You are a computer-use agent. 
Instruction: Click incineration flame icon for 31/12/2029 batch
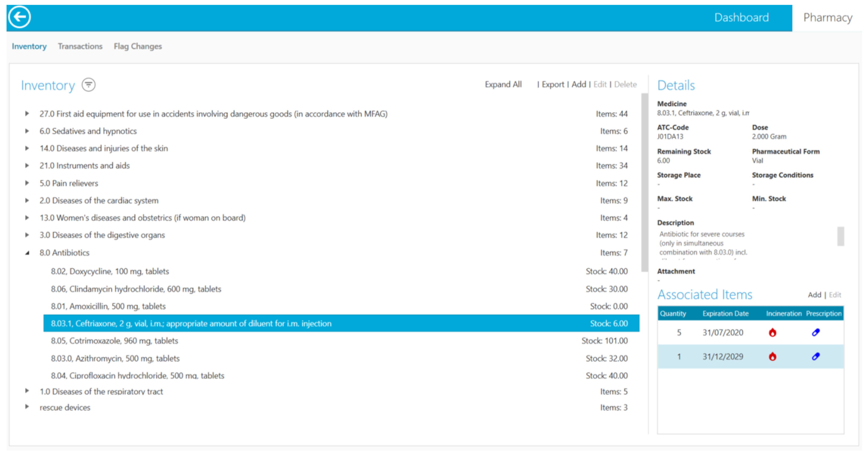(772, 357)
